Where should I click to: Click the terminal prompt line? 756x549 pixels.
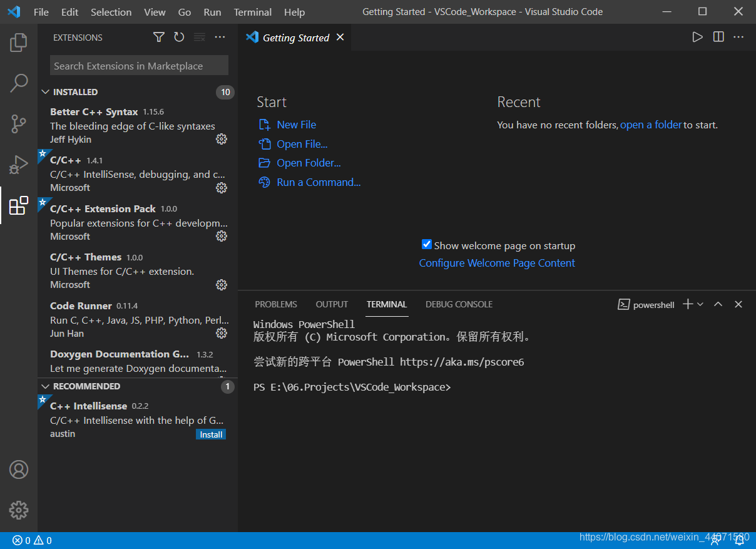[x=352, y=387]
